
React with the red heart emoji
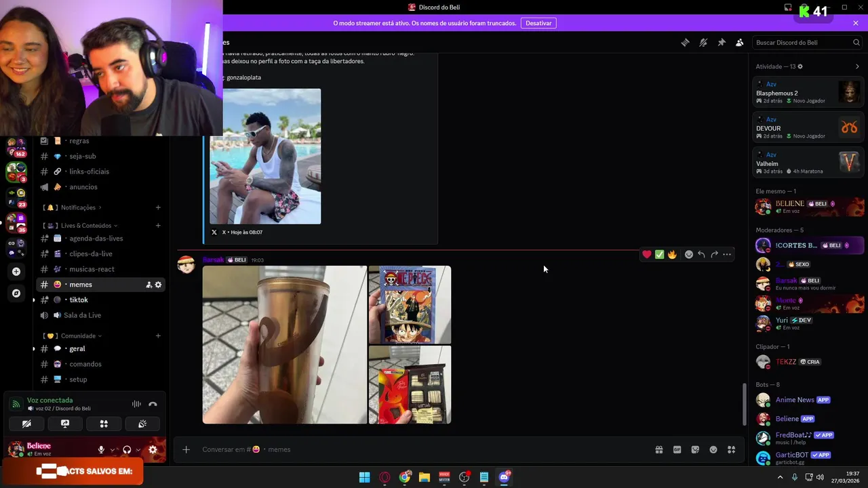tap(647, 254)
